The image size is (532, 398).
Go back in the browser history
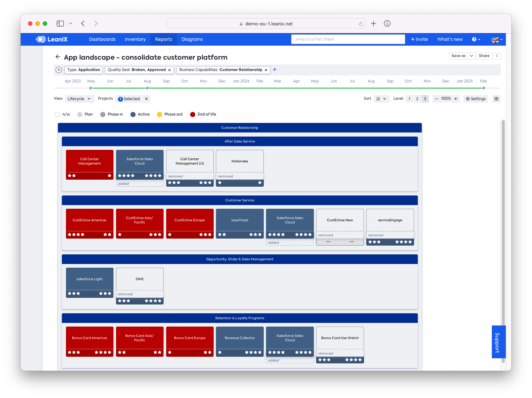[x=83, y=24]
